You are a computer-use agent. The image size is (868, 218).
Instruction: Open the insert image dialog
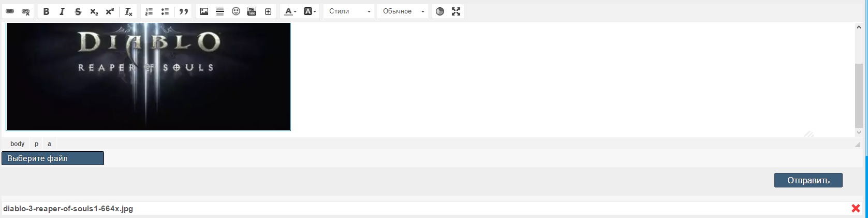click(204, 11)
